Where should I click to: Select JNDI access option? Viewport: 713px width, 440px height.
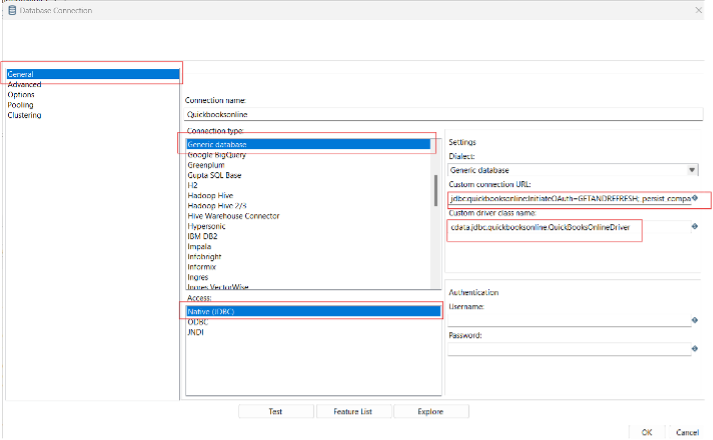pyautogui.click(x=196, y=332)
